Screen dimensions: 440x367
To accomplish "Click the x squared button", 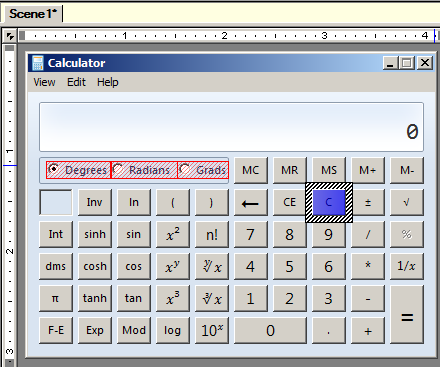I will pos(173,234).
